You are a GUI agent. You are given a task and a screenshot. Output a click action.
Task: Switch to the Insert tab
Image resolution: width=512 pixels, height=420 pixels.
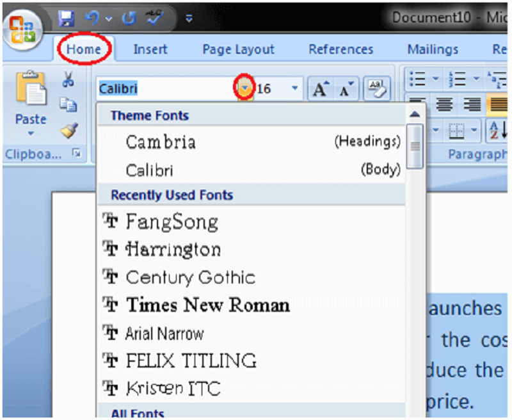pos(150,49)
